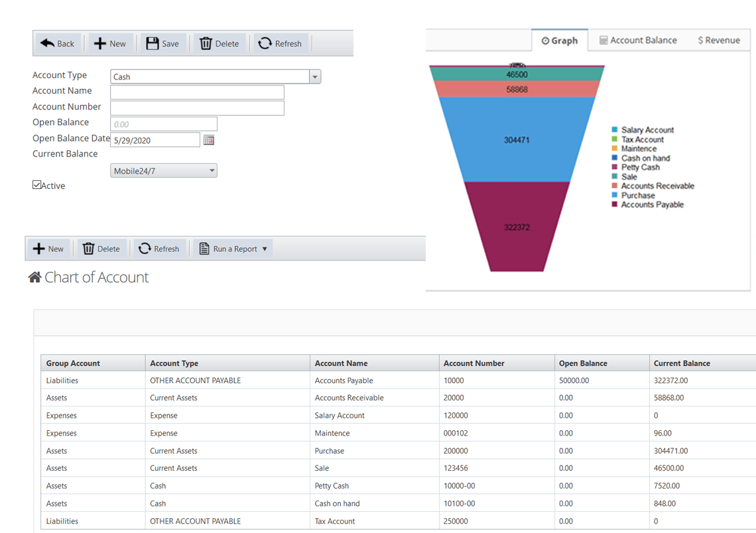Click the Delete button in the top toolbar
Viewport: 756px width, 533px height.
[220, 42]
